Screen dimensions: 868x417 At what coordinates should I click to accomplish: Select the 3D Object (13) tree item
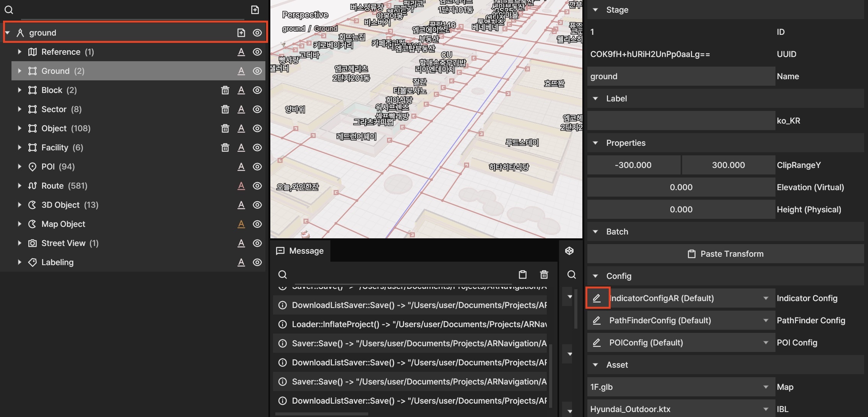(70, 205)
